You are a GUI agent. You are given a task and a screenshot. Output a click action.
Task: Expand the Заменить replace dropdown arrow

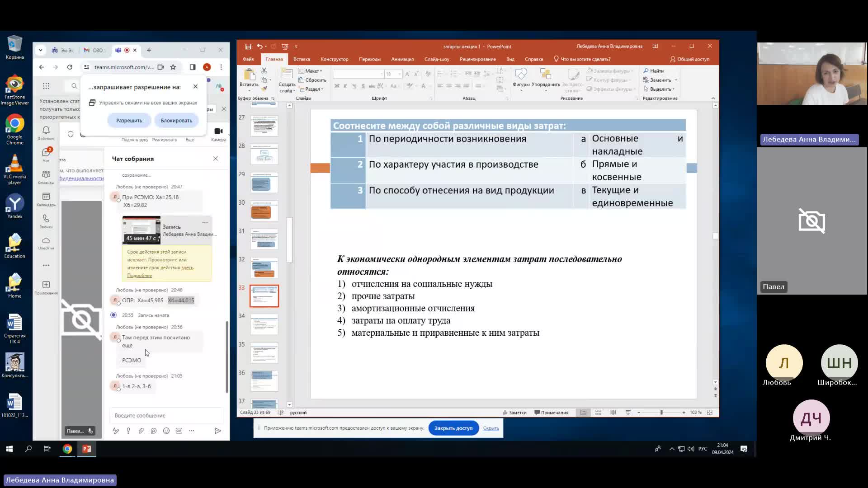[x=676, y=80]
